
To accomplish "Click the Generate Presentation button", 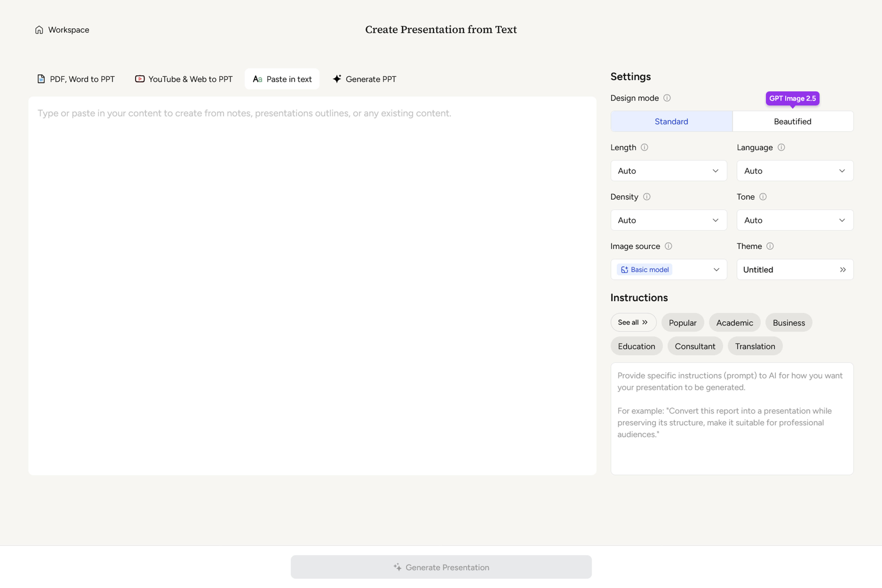I will (441, 567).
